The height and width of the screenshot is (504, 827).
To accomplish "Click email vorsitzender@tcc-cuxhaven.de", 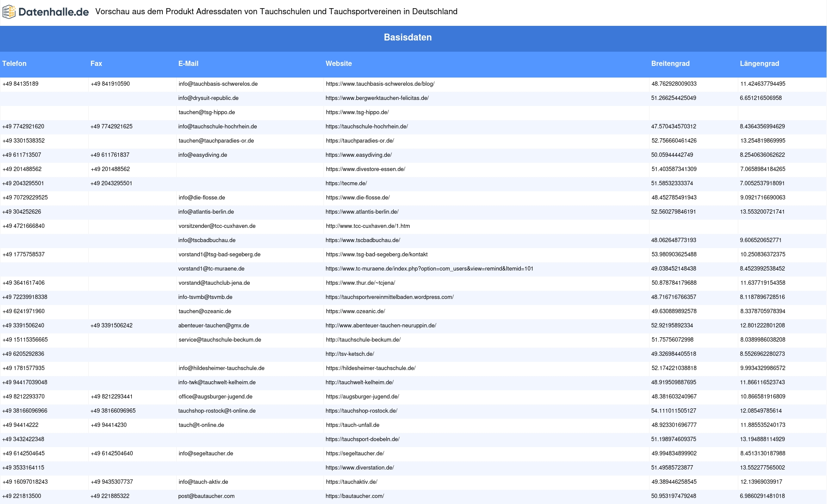I will tap(217, 226).
